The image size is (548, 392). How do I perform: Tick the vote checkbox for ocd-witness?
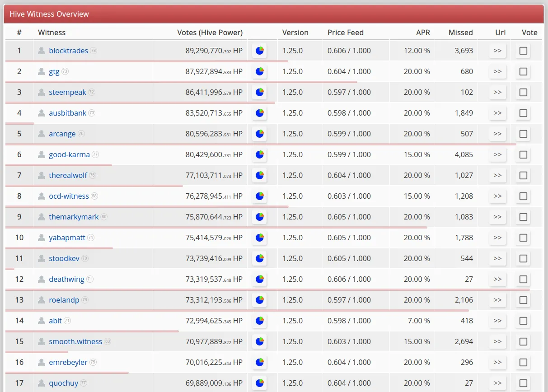pyautogui.click(x=523, y=196)
